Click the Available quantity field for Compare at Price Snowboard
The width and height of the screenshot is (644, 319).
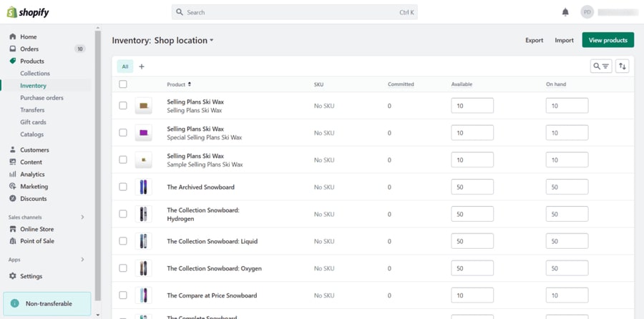472,295
